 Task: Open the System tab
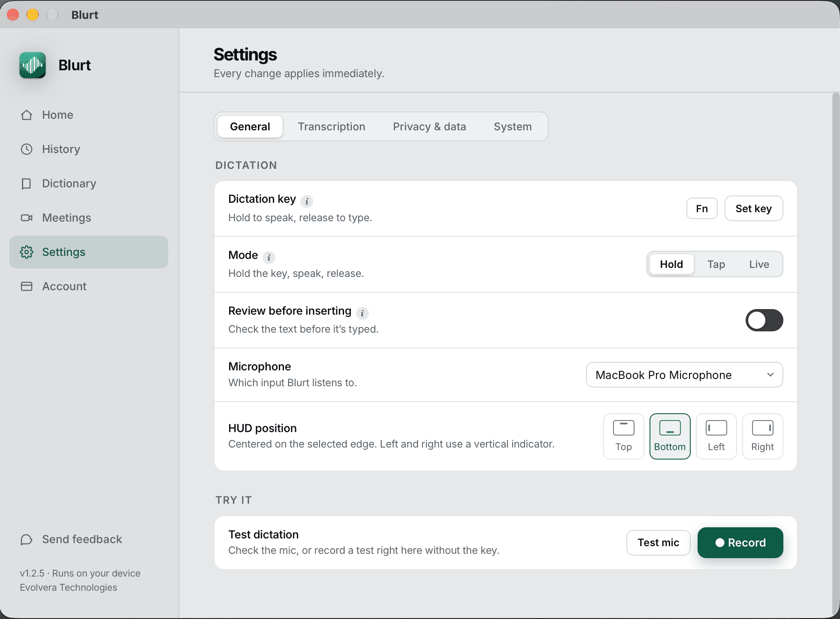click(513, 126)
